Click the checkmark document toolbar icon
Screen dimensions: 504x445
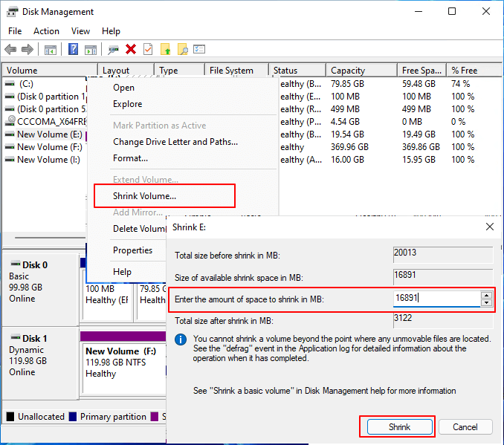pyautogui.click(x=148, y=50)
